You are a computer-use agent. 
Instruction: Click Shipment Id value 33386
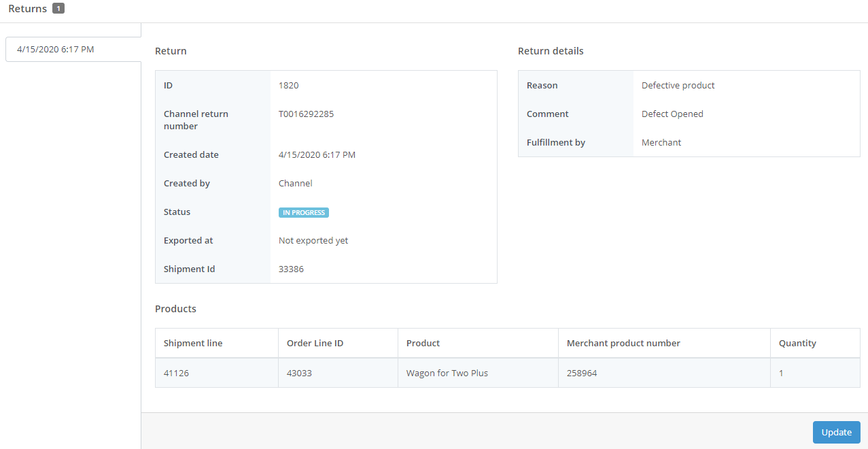click(x=291, y=269)
